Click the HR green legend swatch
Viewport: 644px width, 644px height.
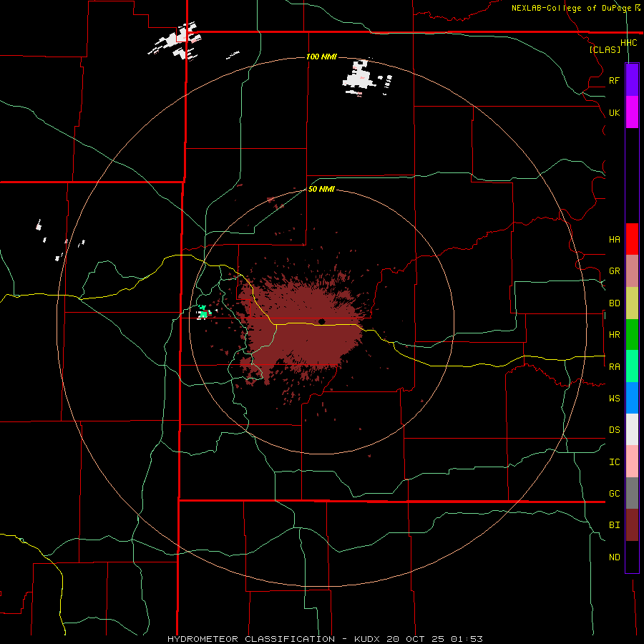[x=632, y=335]
